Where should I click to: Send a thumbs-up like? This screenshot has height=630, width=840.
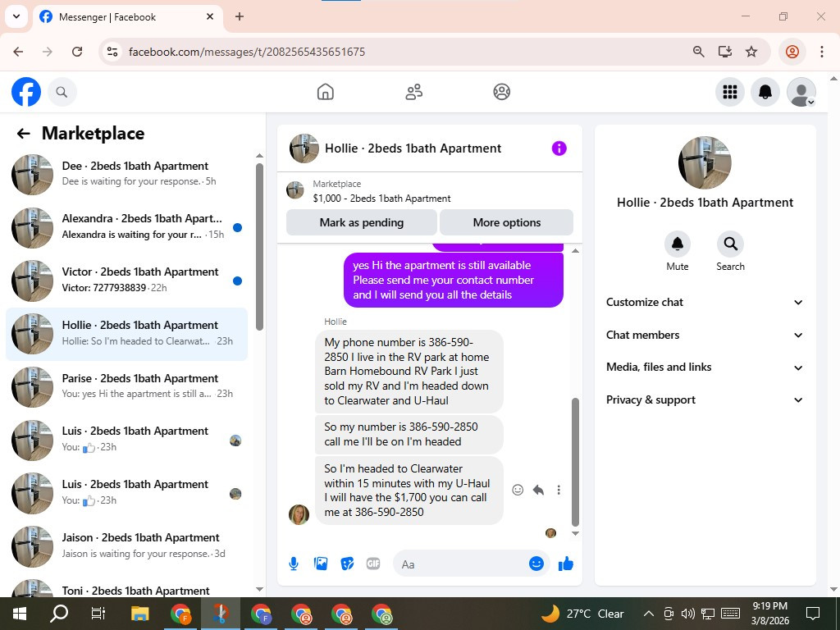(566, 564)
